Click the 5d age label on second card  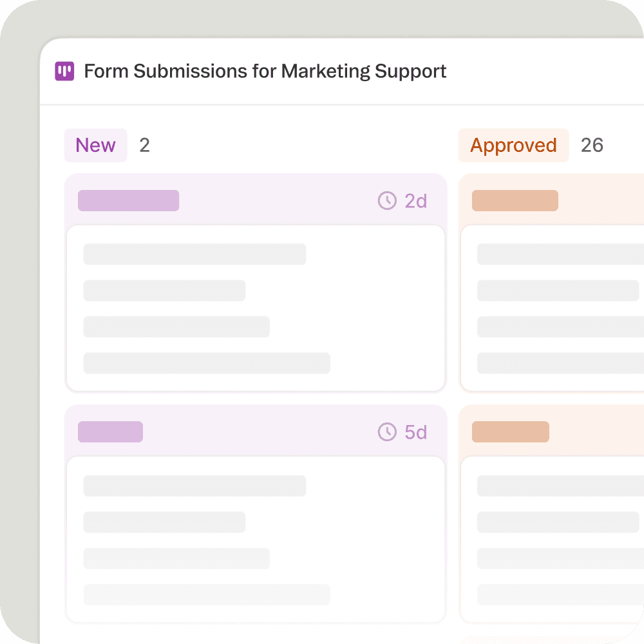pos(416,431)
